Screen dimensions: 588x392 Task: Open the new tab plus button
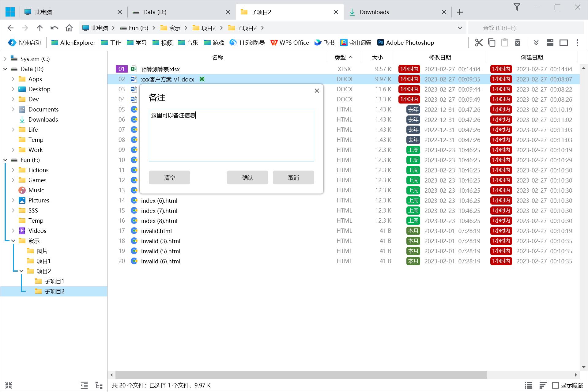[x=460, y=12]
